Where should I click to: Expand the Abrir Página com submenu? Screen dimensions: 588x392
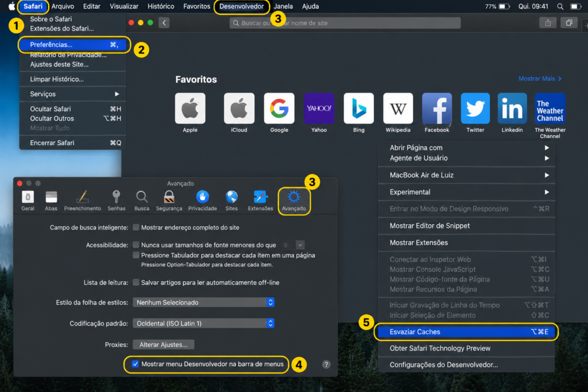[x=466, y=148]
